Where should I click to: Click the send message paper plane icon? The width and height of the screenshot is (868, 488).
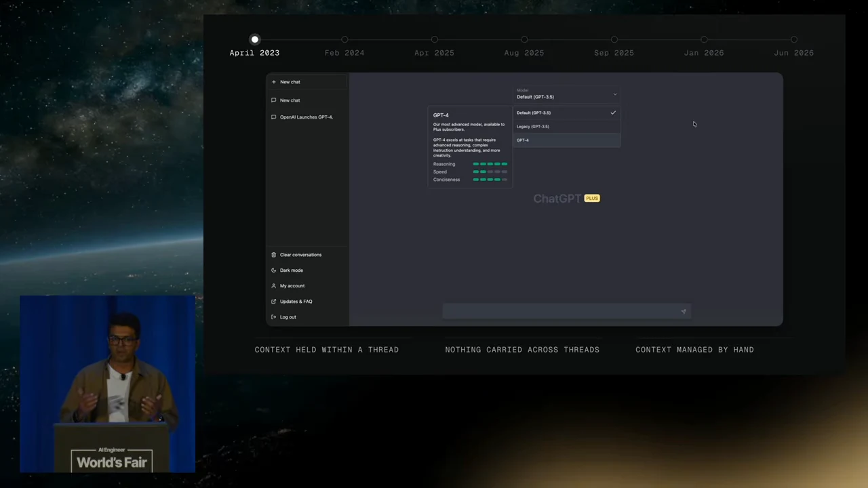[x=684, y=312]
